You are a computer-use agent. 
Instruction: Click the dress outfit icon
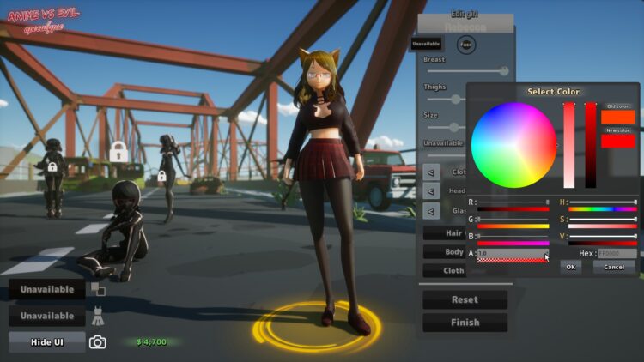coord(98,316)
